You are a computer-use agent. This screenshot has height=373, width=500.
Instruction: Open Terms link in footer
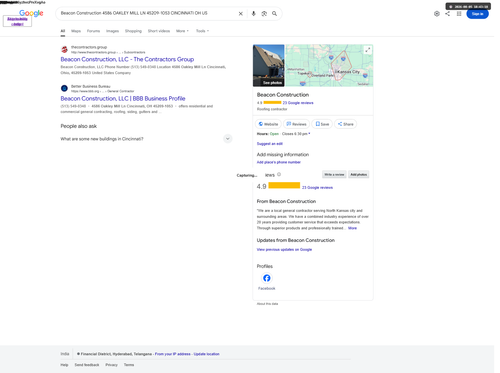click(x=129, y=365)
